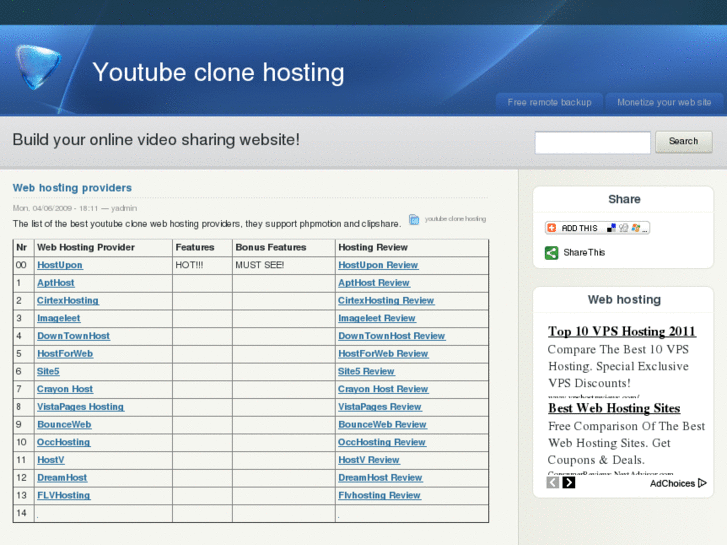
Task: Click the youtube clone hosting tag icon
Action: pyautogui.click(x=414, y=219)
